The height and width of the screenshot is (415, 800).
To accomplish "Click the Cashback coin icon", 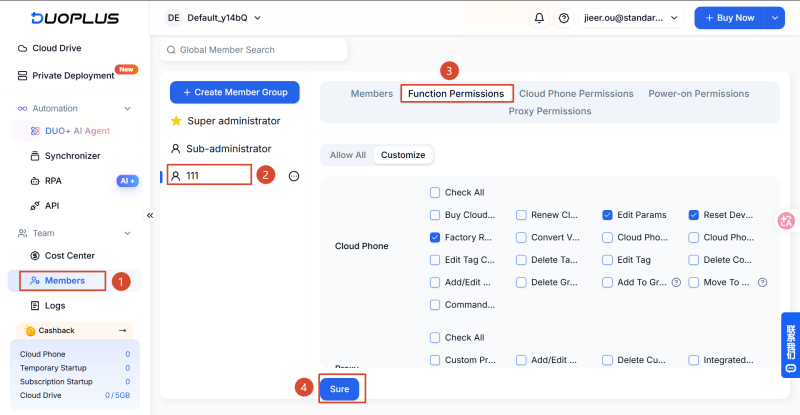I will [30, 331].
